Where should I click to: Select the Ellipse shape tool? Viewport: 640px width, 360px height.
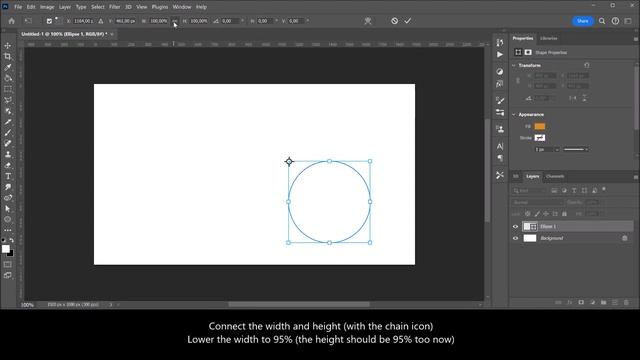click(8, 220)
